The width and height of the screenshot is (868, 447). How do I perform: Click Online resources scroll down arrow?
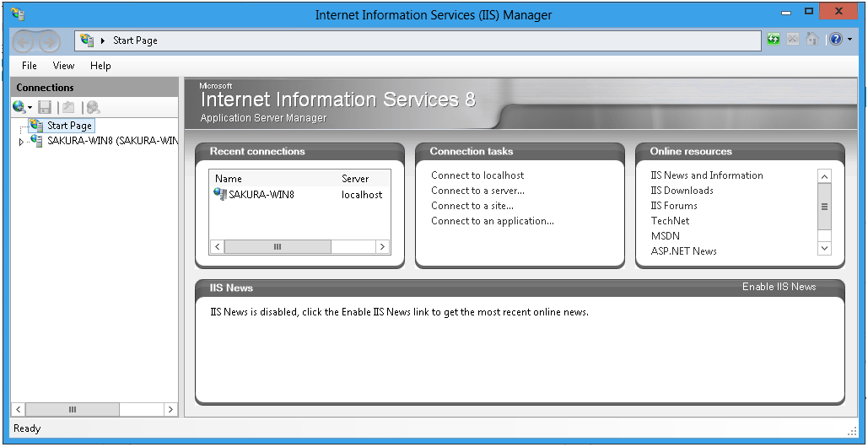tap(824, 249)
